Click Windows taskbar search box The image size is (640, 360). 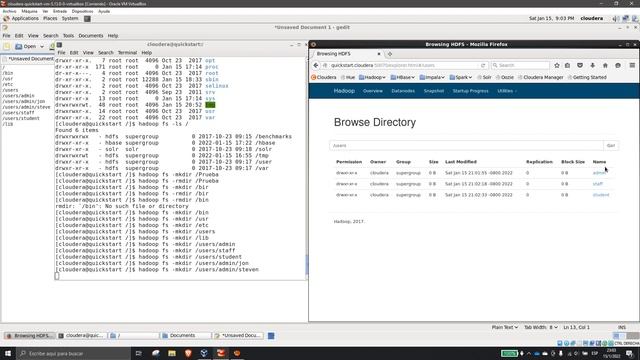pyautogui.click(x=73, y=353)
